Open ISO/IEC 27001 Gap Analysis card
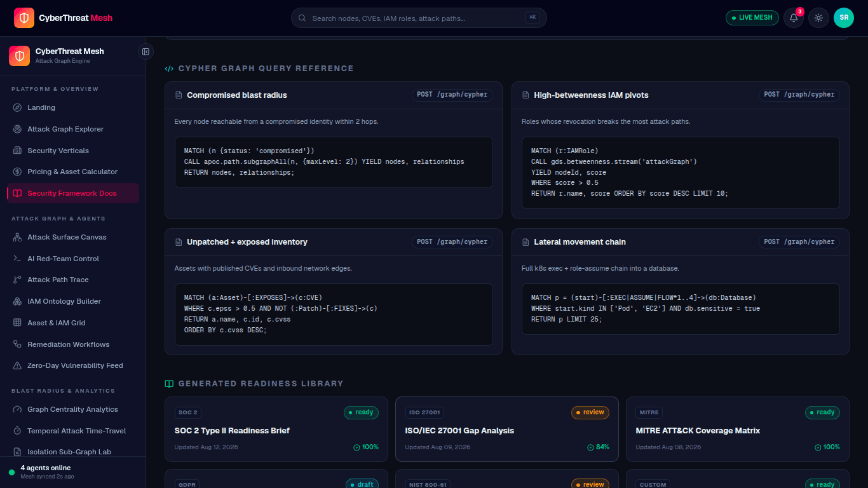The image size is (868, 488). click(507, 429)
